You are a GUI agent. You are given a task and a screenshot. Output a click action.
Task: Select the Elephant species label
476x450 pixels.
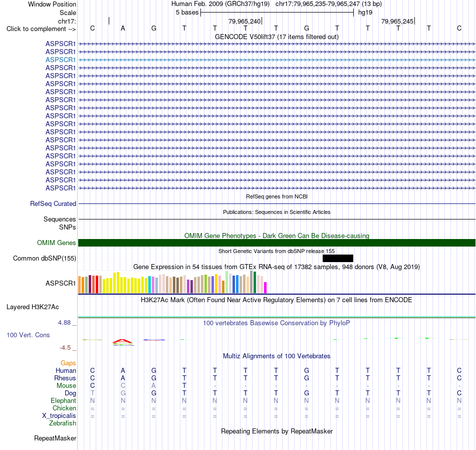pos(63,401)
